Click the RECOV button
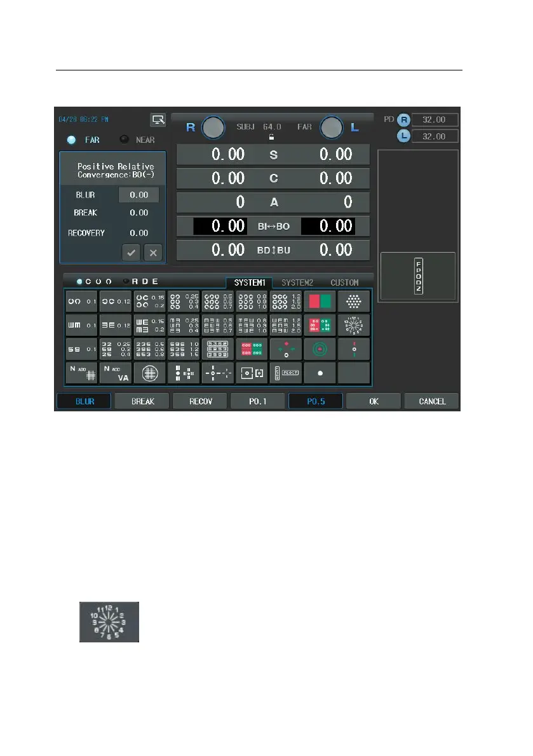 click(200, 401)
